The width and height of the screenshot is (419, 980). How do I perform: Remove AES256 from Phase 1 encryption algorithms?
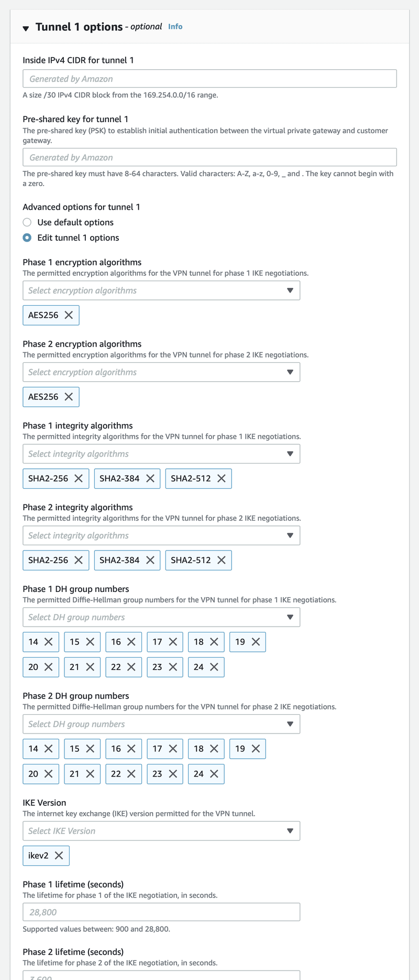pos(69,315)
